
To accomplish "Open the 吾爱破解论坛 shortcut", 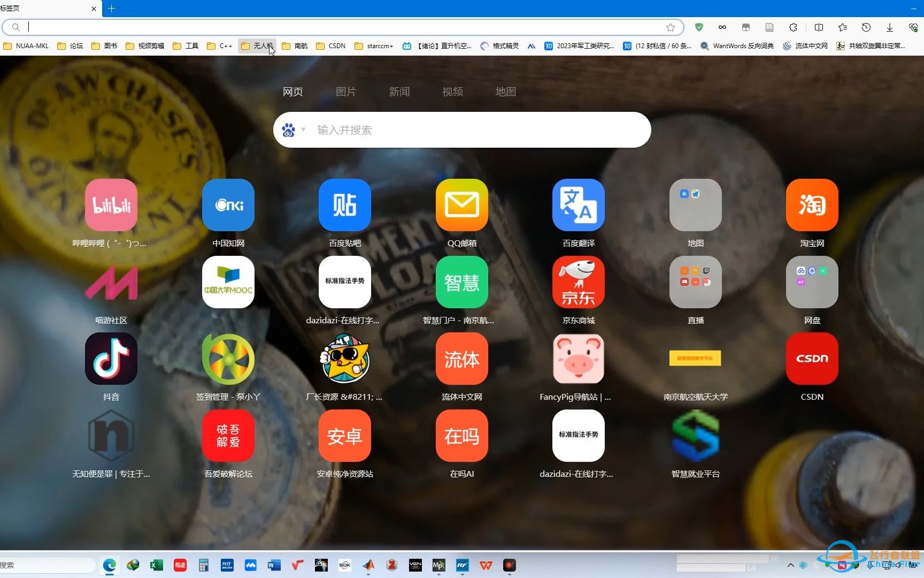I will click(228, 436).
